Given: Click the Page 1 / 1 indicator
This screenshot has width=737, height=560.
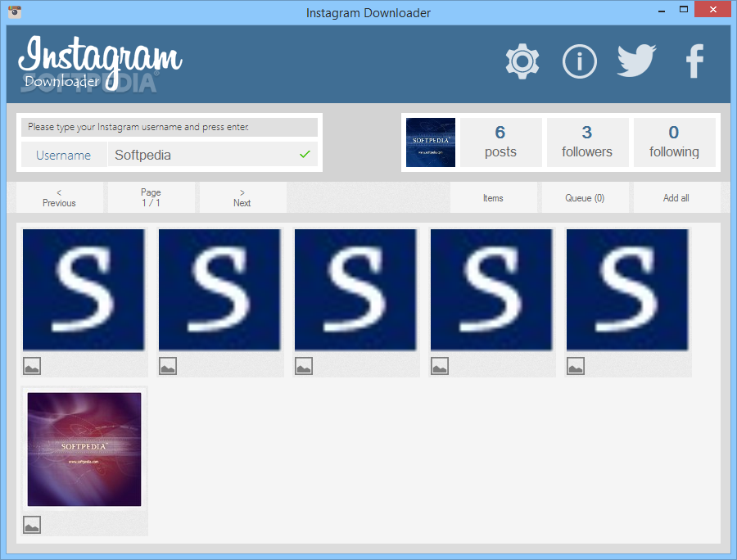Looking at the screenshot, I should 151,198.
